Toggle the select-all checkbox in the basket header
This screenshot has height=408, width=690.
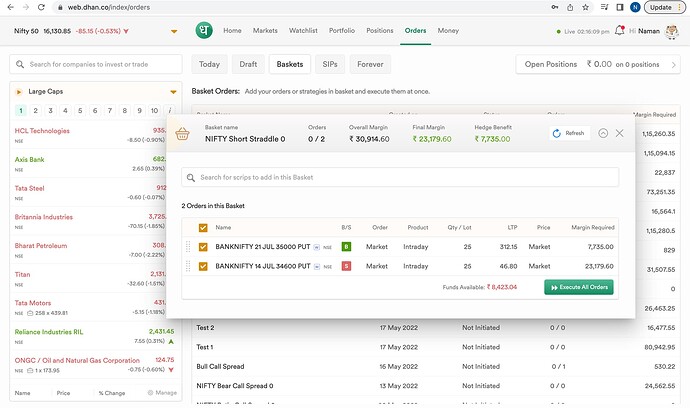pos(203,228)
